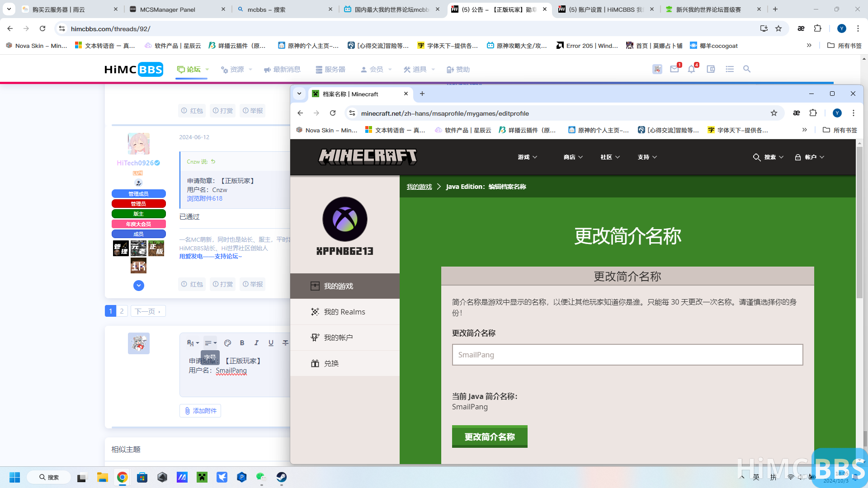Toggle italic formatting in reply editor
This screenshot has height=488, width=868.
256,343
